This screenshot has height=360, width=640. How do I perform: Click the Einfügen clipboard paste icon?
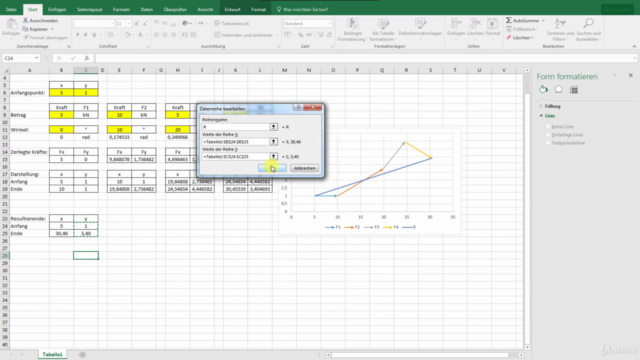[x=11, y=24]
